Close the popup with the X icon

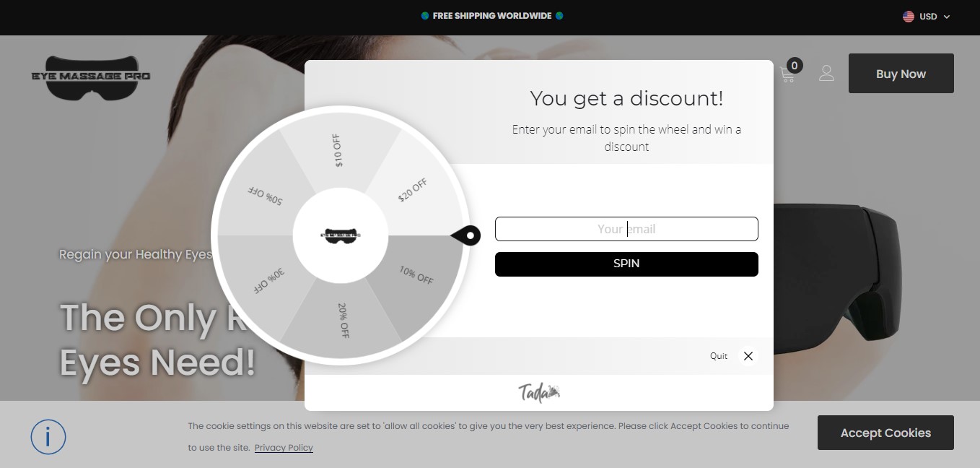(748, 356)
